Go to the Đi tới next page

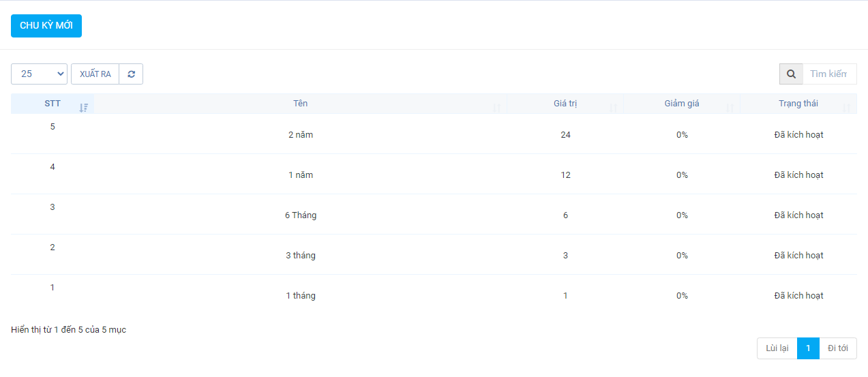click(838, 348)
